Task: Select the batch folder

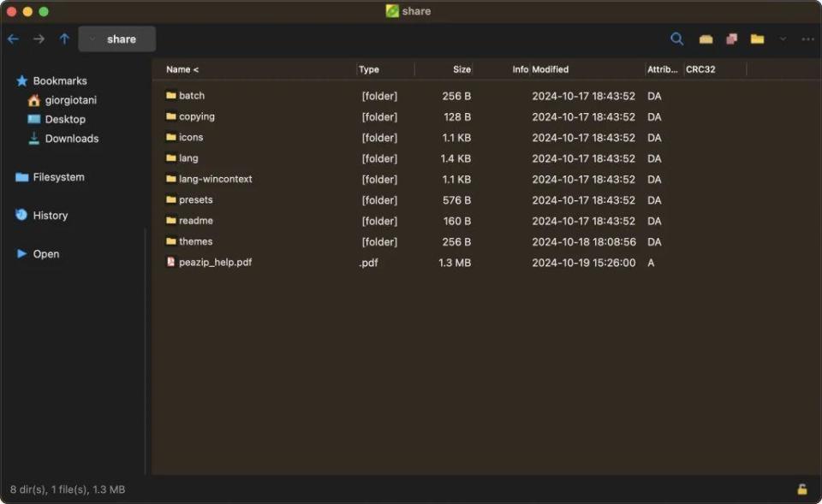Action: 191,95
